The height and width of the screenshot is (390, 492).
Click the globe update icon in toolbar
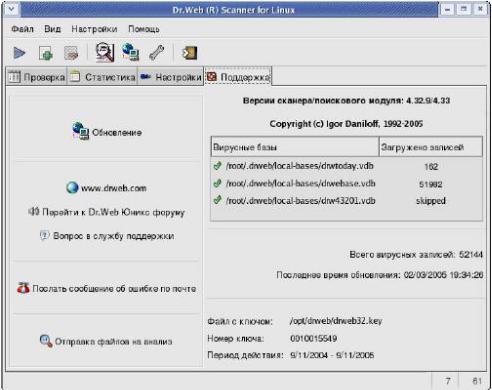tap(131, 52)
